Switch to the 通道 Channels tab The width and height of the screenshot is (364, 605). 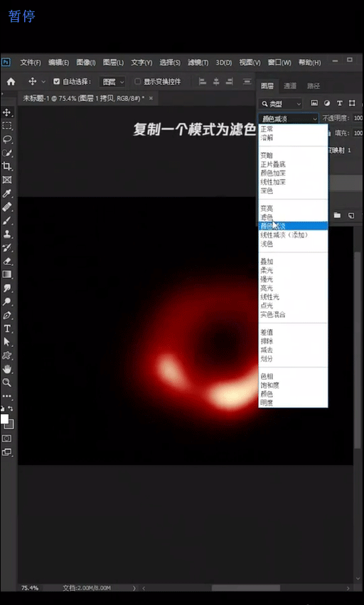(x=290, y=86)
